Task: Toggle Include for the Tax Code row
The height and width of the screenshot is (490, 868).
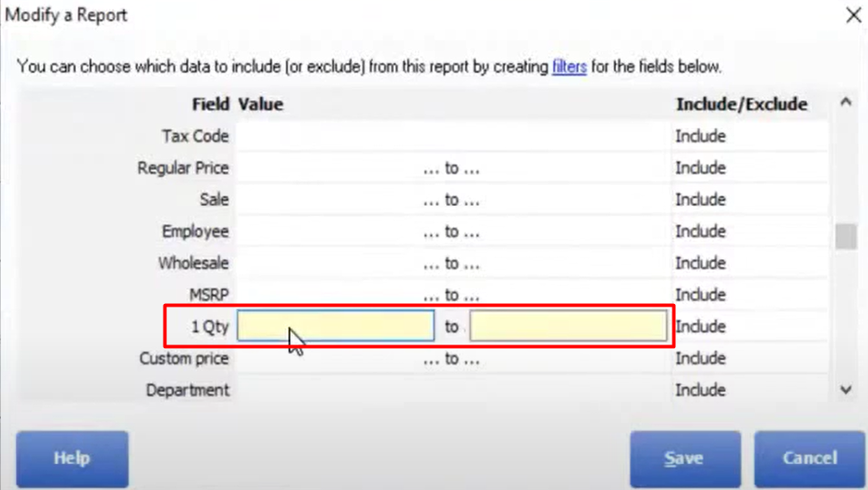Action: [750, 136]
